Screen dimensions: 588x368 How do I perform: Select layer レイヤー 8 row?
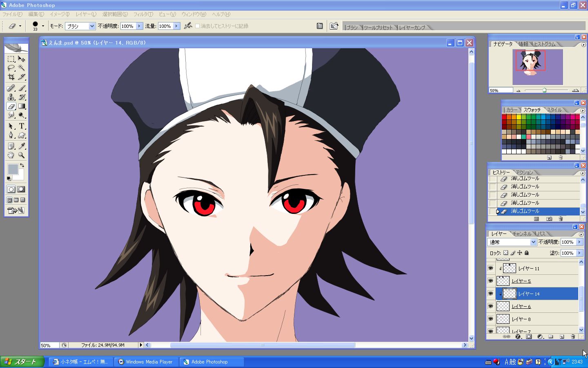coord(537,319)
